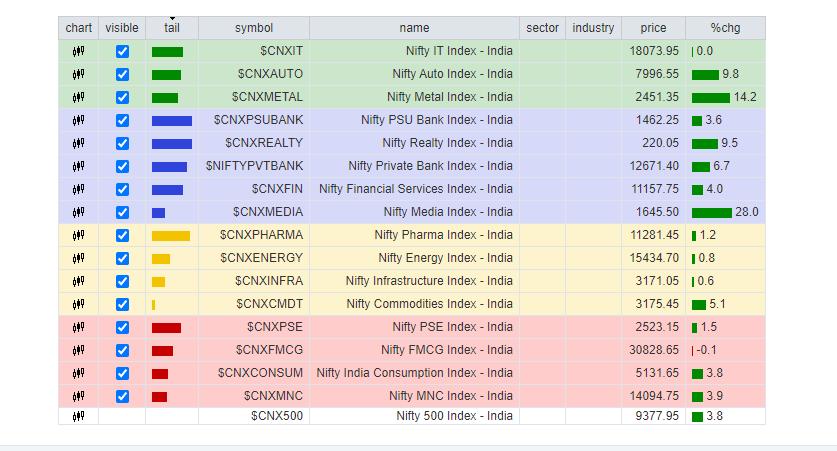Open chart icon for $CNXMETAL row

(x=78, y=97)
